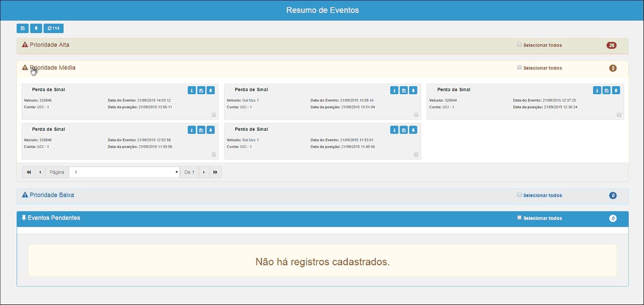Check Selecionar todos for Prioridade Alta
644x305 pixels.
519,45
